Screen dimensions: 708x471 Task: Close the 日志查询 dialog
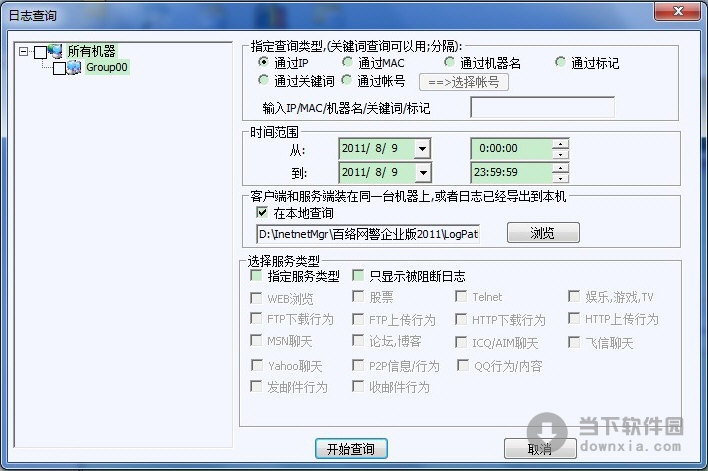pyautogui.click(x=678, y=11)
